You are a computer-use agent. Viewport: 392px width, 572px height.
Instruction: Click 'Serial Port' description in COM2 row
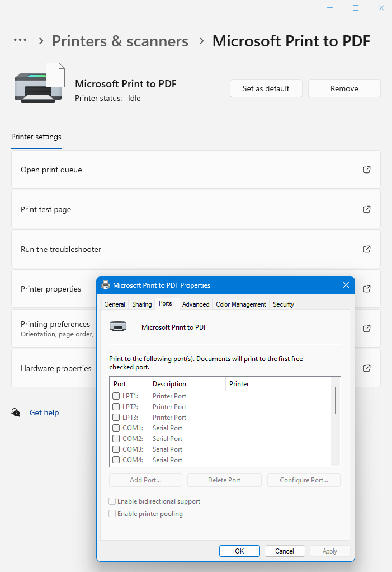coord(167,438)
